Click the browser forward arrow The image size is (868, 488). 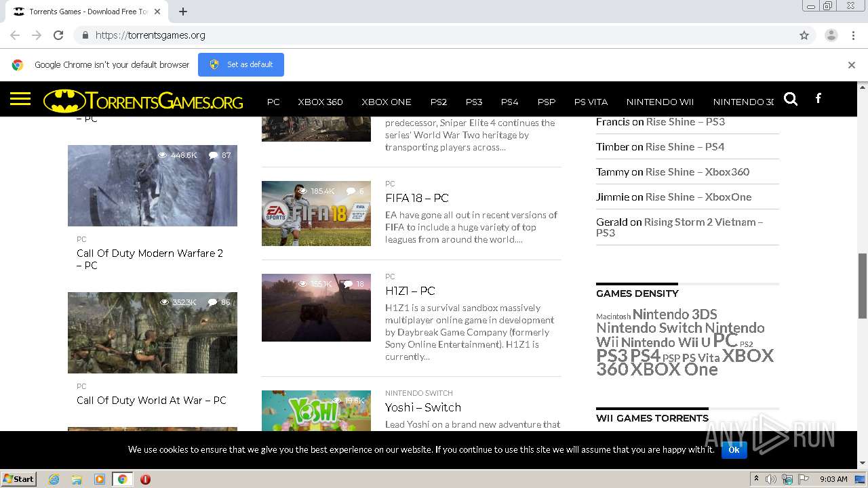tap(37, 35)
